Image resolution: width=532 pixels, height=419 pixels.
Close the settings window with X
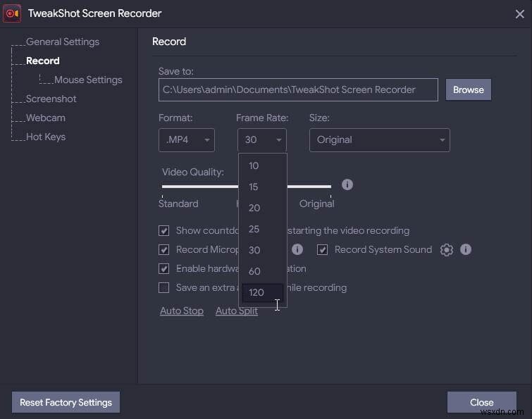[519, 13]
